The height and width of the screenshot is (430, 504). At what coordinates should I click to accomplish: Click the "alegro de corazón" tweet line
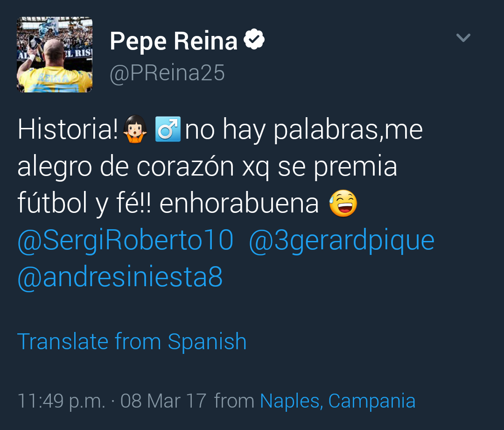(126, 167)
